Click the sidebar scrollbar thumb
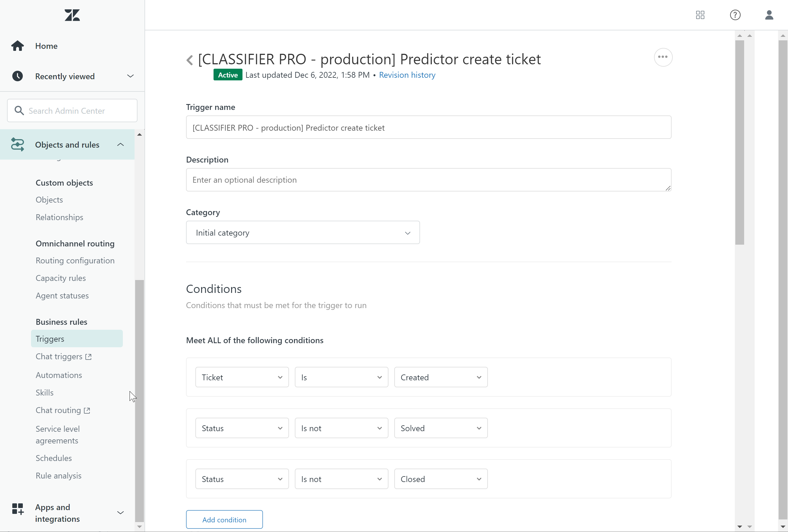The height and width of the screenshot is (532, 788). tap(139, 401)
